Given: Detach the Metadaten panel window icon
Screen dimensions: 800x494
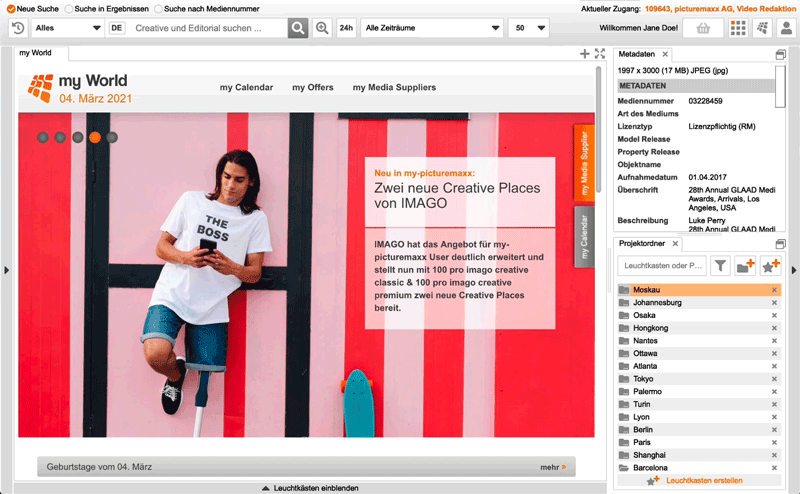Looking at the screenshot, I should pos(781,55).
